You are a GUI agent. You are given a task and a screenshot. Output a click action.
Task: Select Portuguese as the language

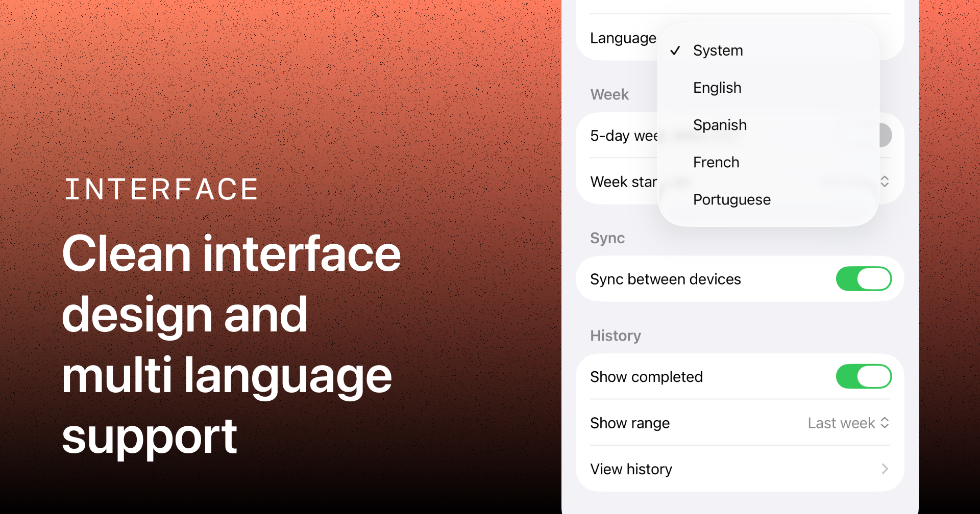(x=731, y=199)
